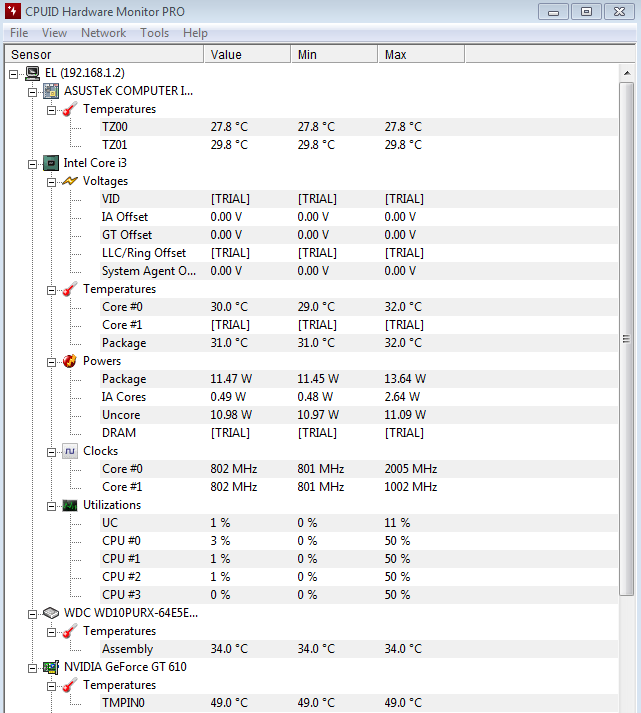
Task: Select the CPU #2 utilization row
Action: pos(359,577)
